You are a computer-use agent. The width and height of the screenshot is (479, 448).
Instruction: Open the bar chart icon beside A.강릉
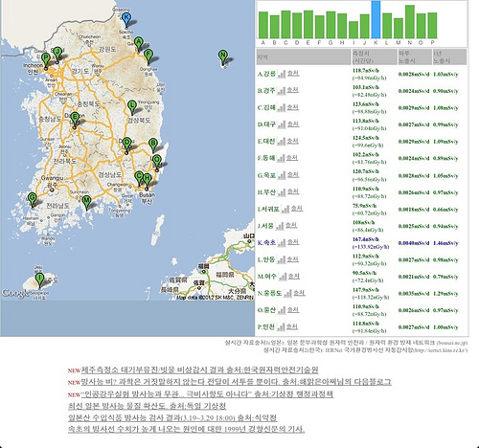click(282, 74)
